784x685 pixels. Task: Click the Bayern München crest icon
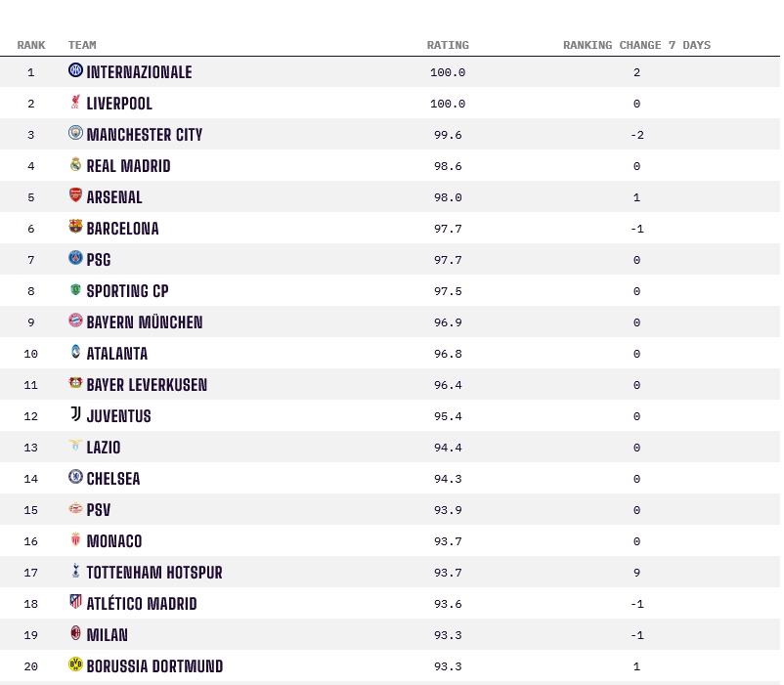[x=75, y=321]
